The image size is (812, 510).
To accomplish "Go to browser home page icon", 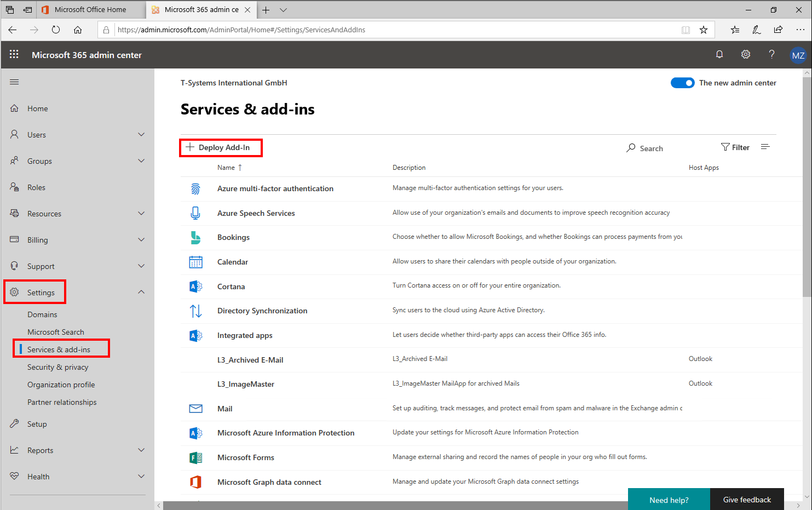I will pyautogui.click(x=78, y=30).
